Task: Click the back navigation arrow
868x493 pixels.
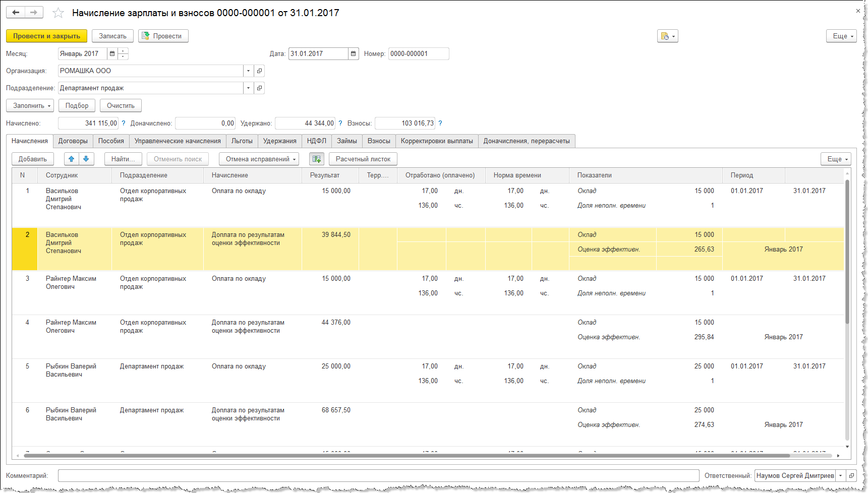Action: pos(16,13)
